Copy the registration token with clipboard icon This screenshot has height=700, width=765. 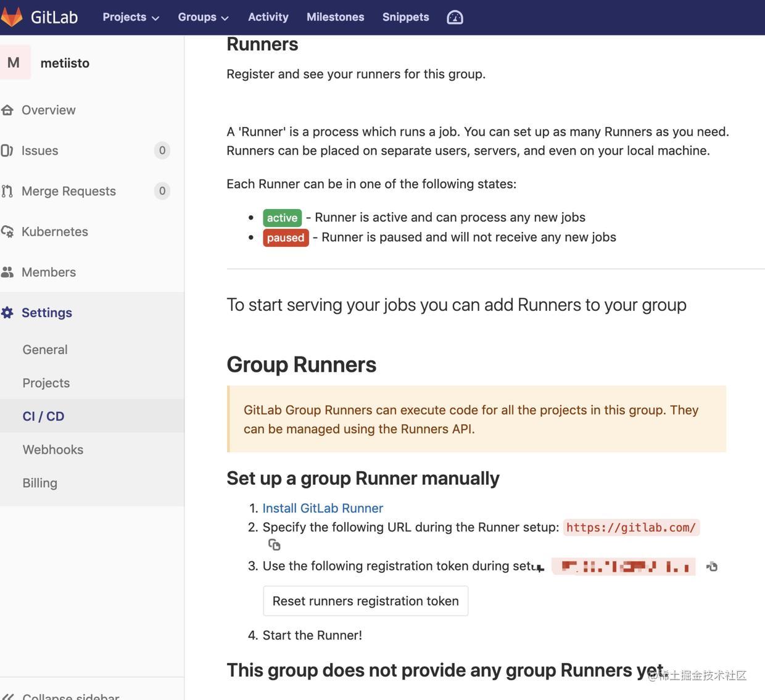[x=712, y=566]
